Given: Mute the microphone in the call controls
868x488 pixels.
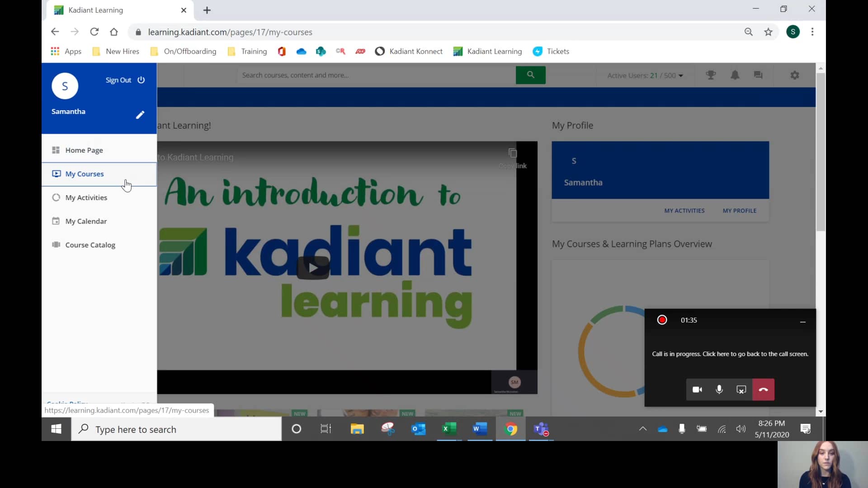Looking at the screenshot, I should click(x=719, y=389).
